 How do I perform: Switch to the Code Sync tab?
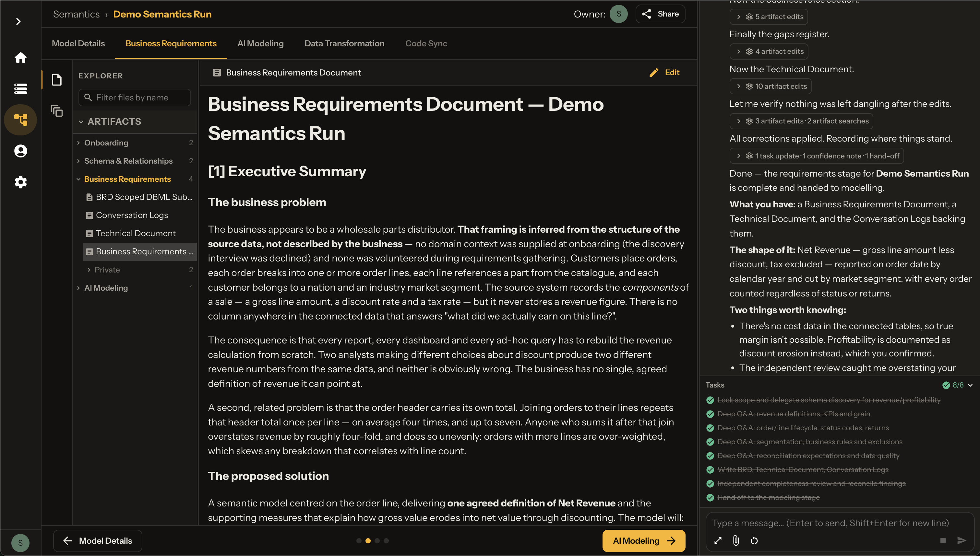(426, 43)
